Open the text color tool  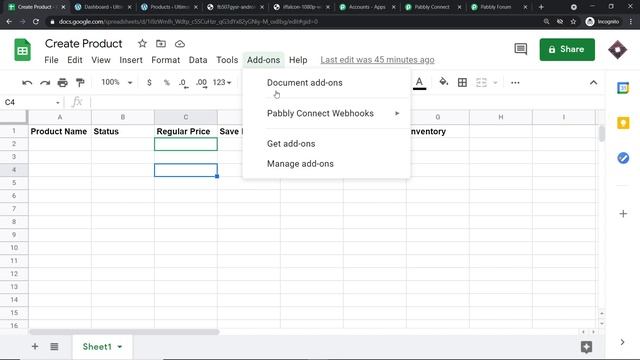click(x=419, y=83)
